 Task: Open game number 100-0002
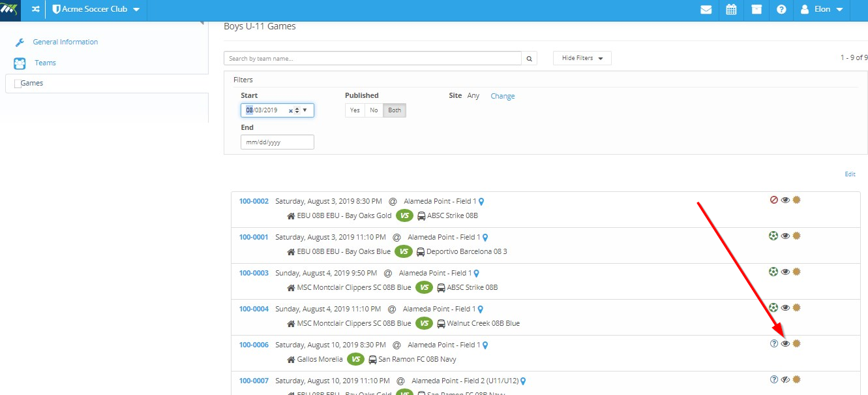(x=254, y=201)
